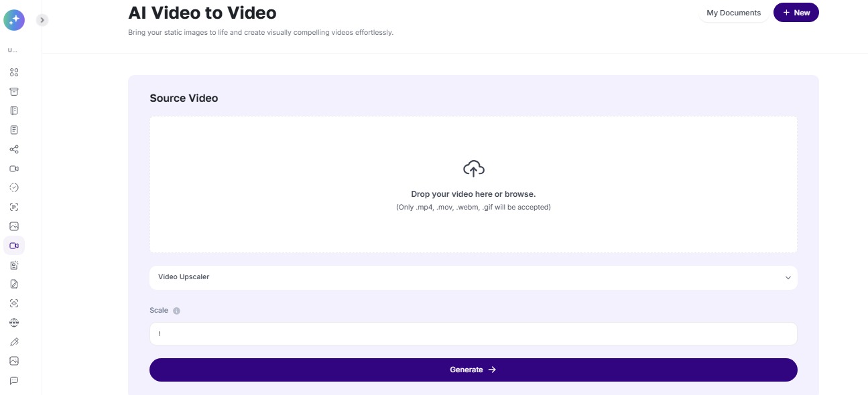Click the Generate button
The image size is (868, 395).
coord(473,370)
